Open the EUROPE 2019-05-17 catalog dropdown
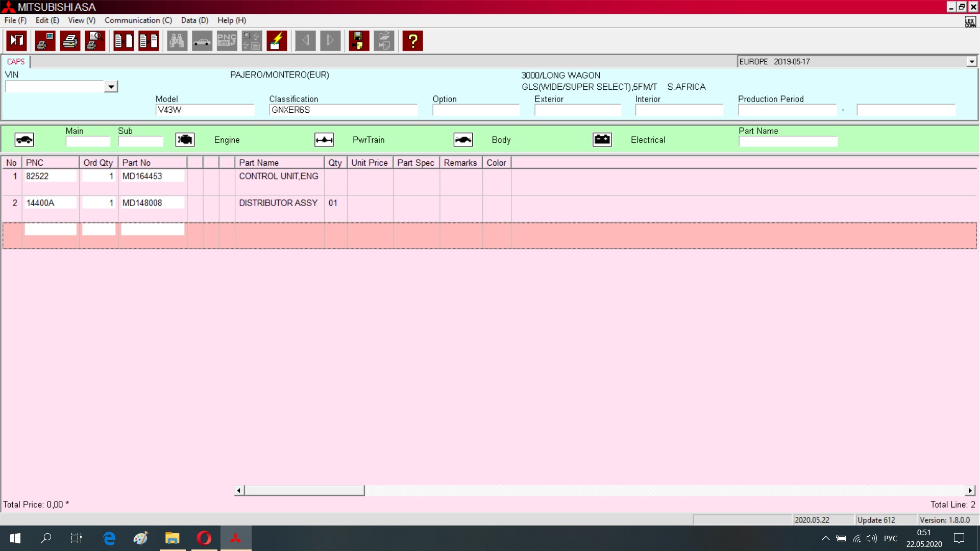This screenshot has width=980, height=551. (x=971, y=62)
